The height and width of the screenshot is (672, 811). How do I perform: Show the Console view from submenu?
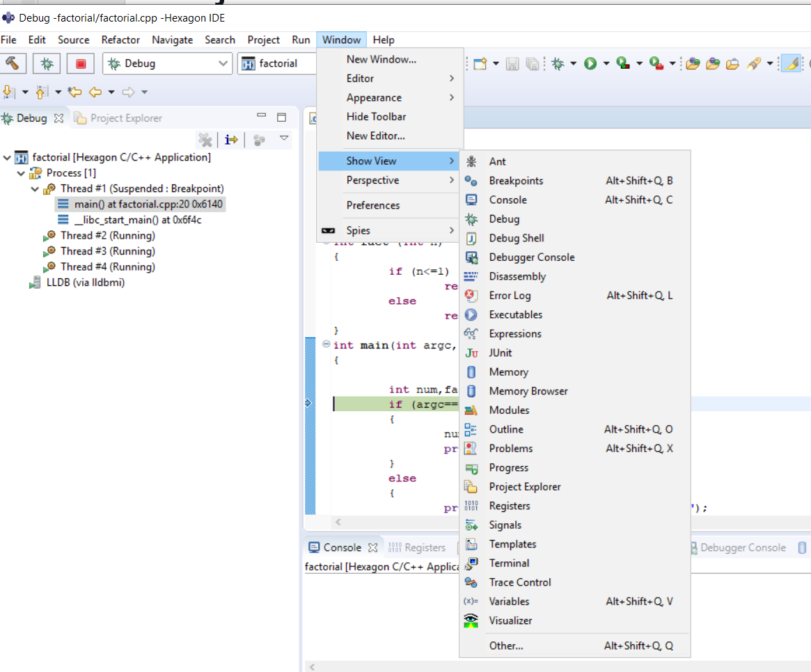coord(574,200)
